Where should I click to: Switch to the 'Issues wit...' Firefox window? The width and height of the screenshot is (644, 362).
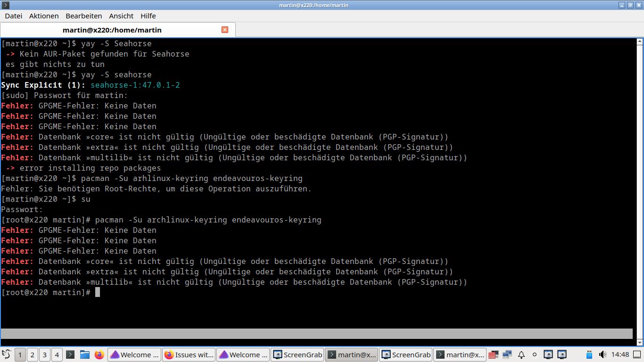[189, 354]
